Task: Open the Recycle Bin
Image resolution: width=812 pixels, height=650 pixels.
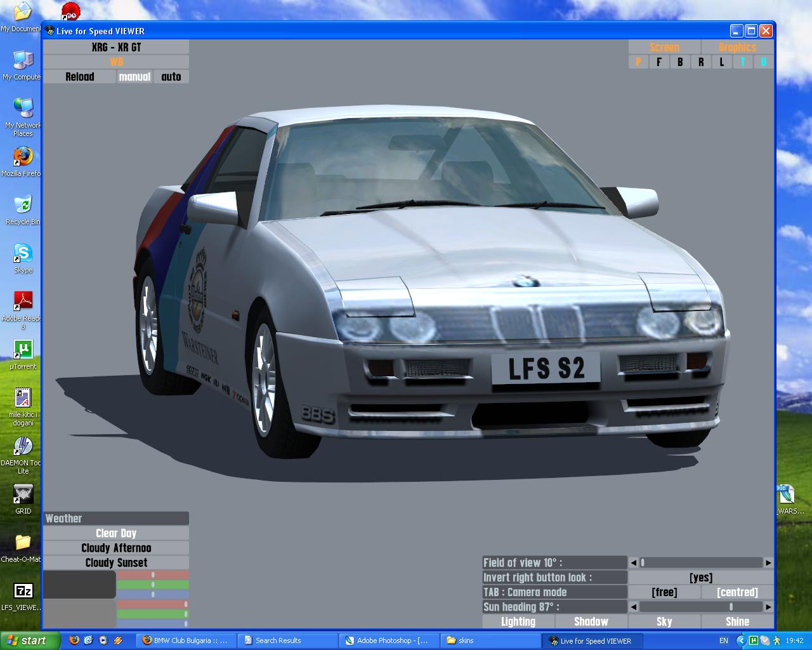Action: click(23, 210)
